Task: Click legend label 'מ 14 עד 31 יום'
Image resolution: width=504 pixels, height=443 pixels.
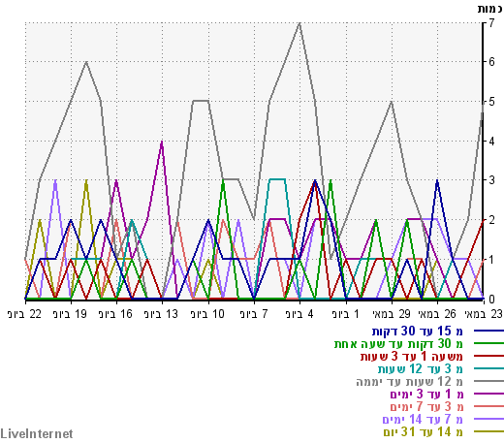Action: point(424,432)
